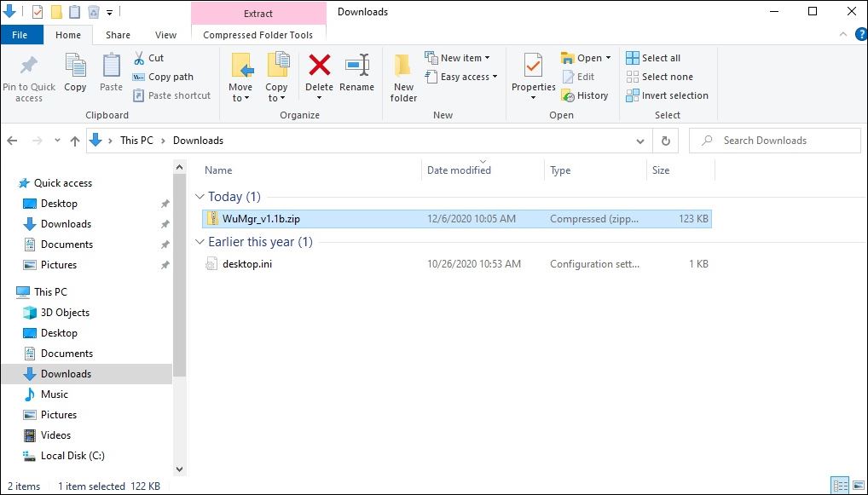Switch to Details view icon
Image resolution: width=868 pixels, height=495 pixels.
[x=840, y=484]
